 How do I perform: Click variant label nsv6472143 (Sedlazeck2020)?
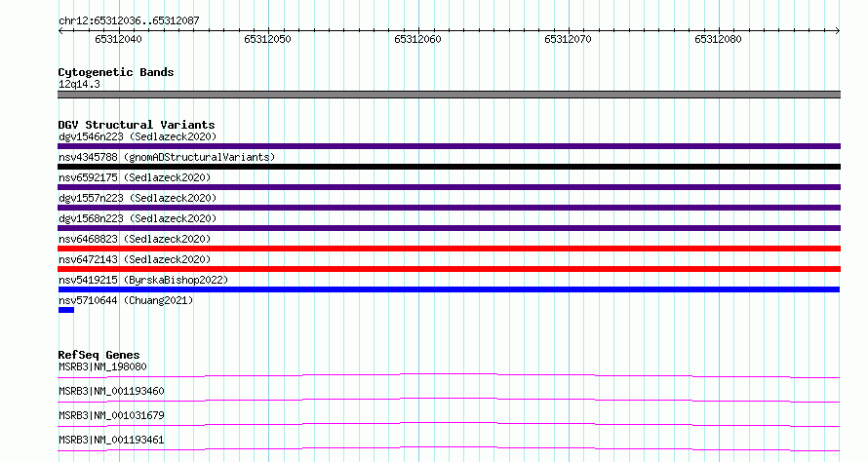135,259
